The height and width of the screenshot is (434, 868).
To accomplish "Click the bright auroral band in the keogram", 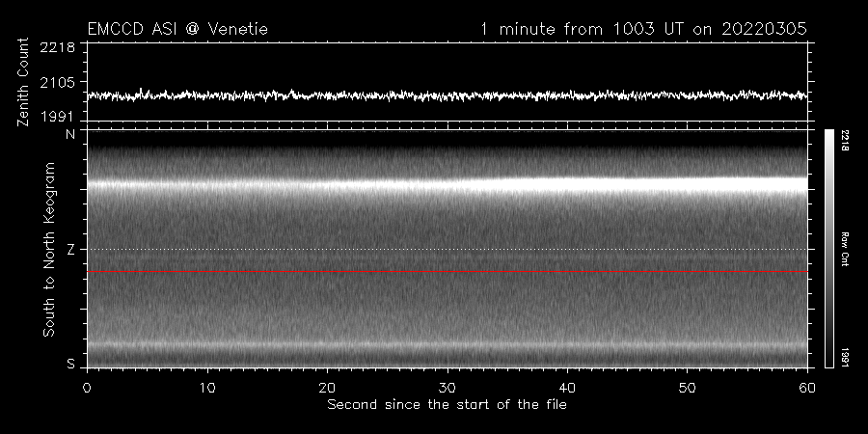I will pos(448,184).
